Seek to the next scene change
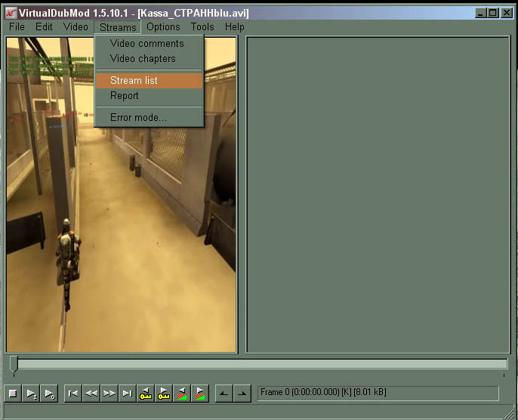 [x=200, y=394]
